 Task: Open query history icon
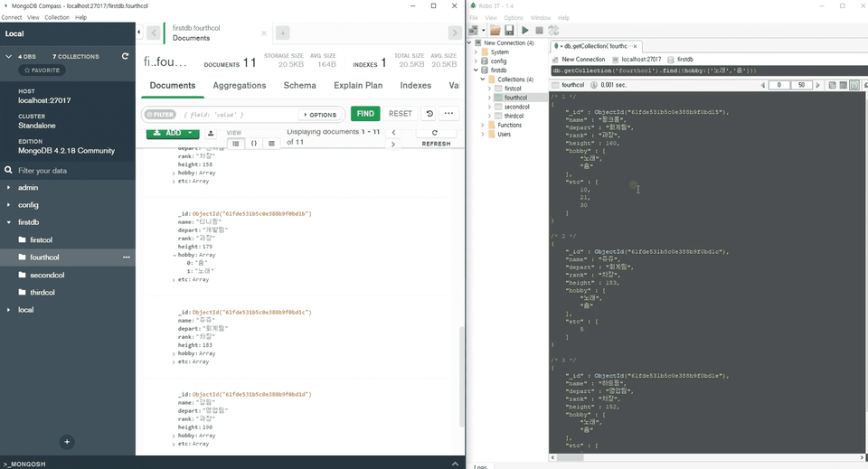pyautogui.click(x=429, y=113)
